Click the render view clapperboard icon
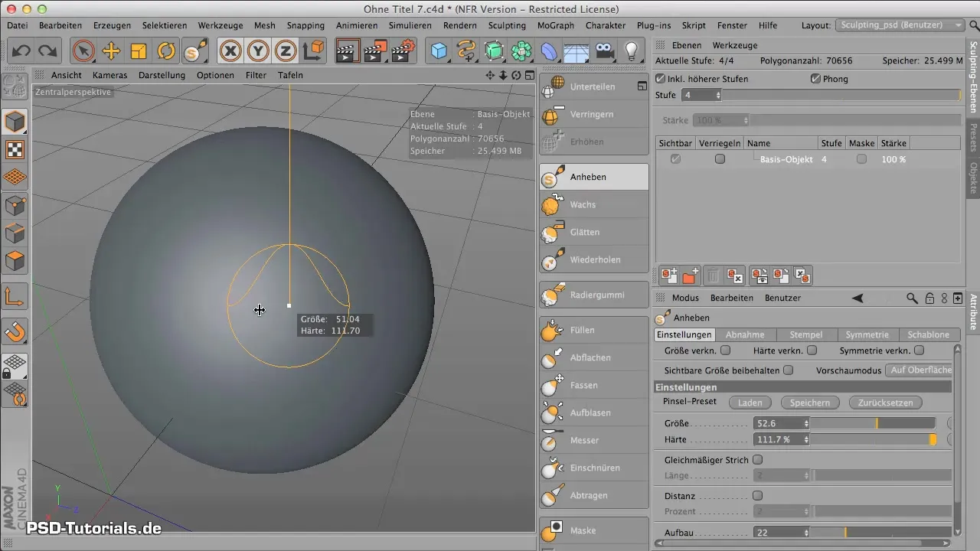 pos(348,51)
